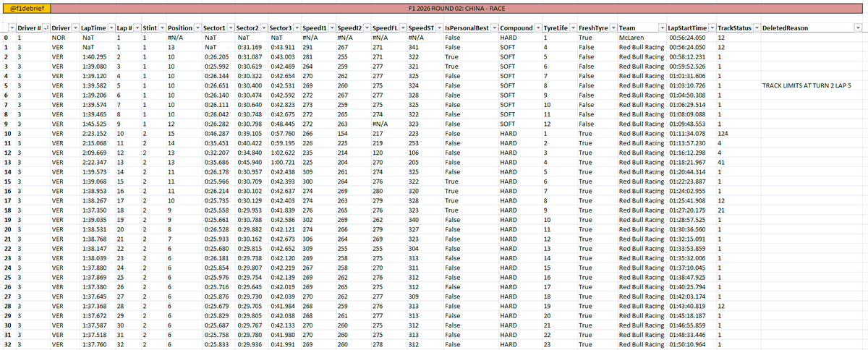The width and height of the screenshot is (868, 350).
Task: Click the TrackStatus value 124
Action: tap(723, 134)
